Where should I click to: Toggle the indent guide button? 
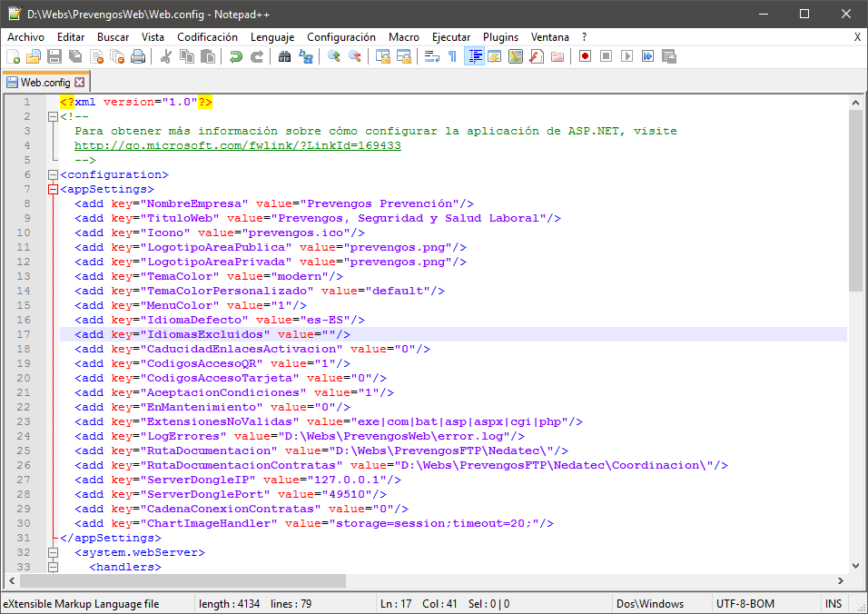point(474,56)
